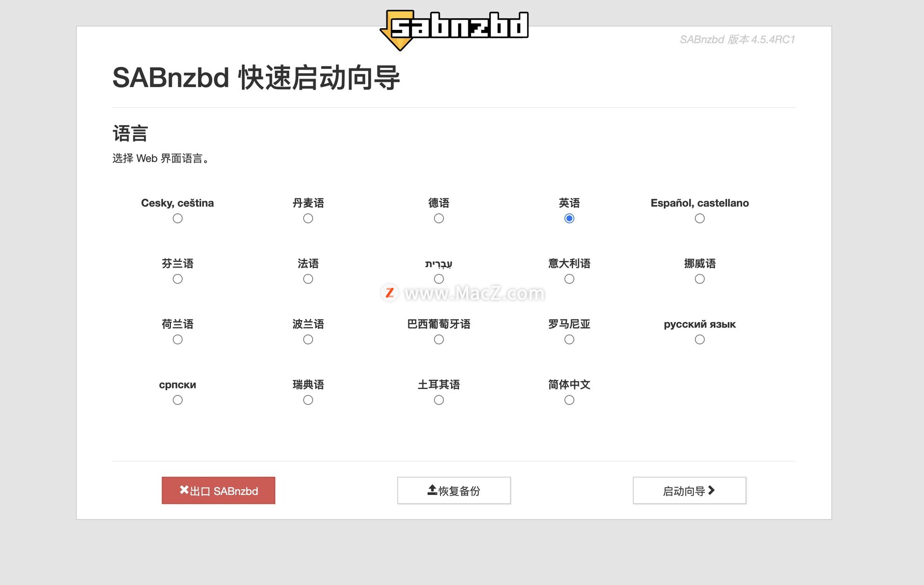Click the 恢复备份 button
Screen dimensions: 924x585
(x=454, y=491)
